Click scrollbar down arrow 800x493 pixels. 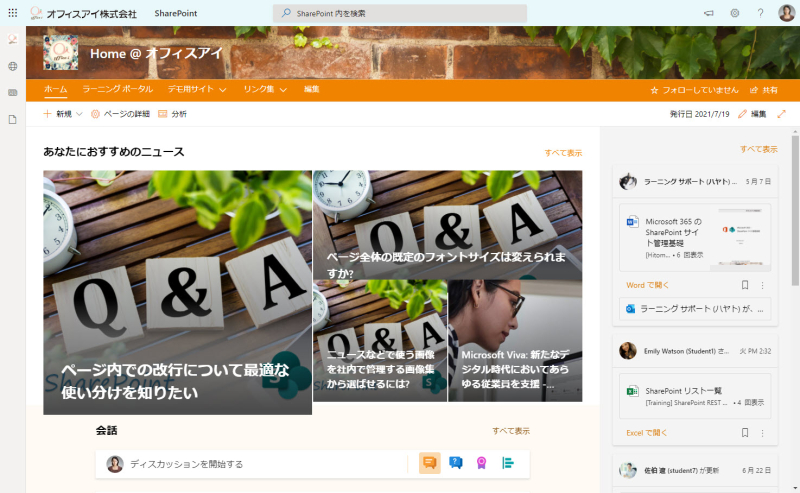[x=795, y=489]
